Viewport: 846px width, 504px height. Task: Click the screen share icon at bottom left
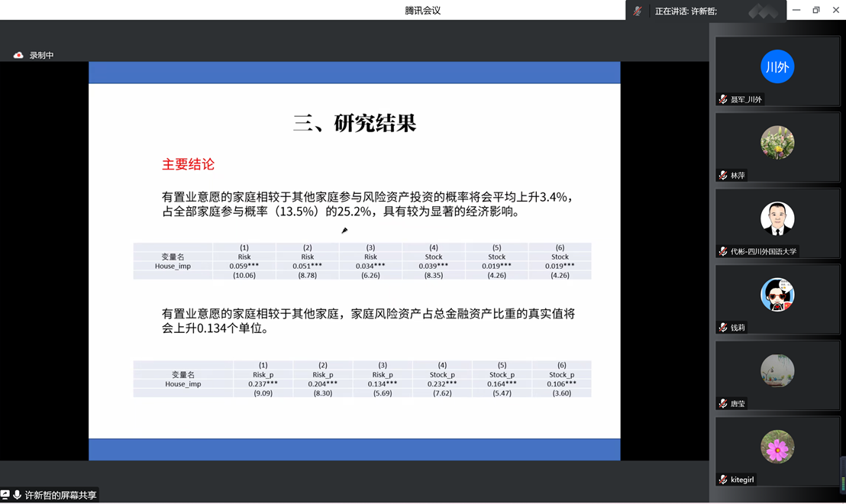(5, 495)
